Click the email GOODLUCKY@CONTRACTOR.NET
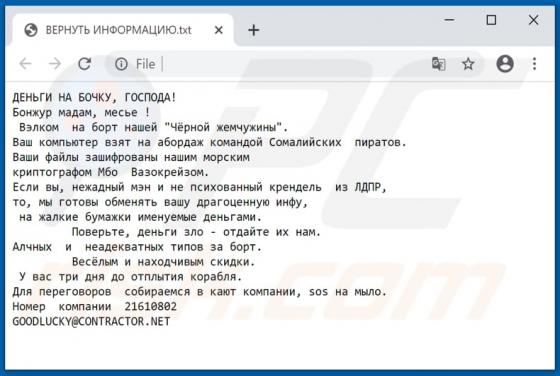This screenshot has height=376, width=560. click(91, 321)
